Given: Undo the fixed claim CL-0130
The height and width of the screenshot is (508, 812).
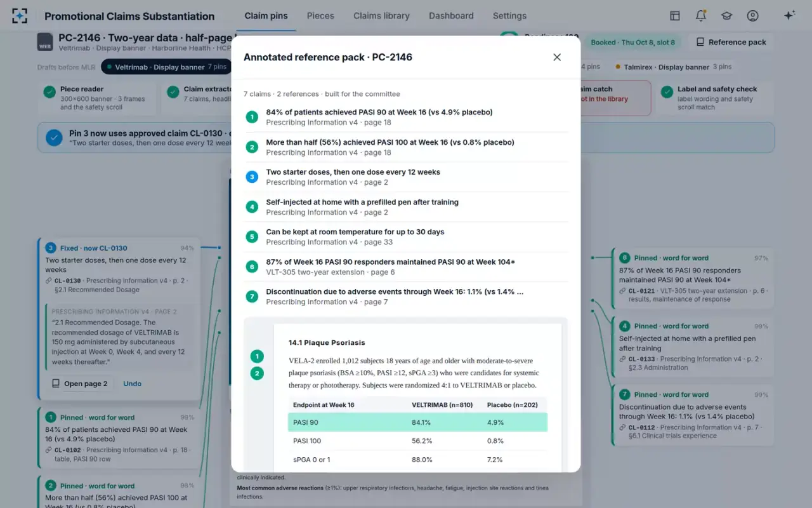Looking at the screenshot, I should pyautogui.click(x=133, y=384).
